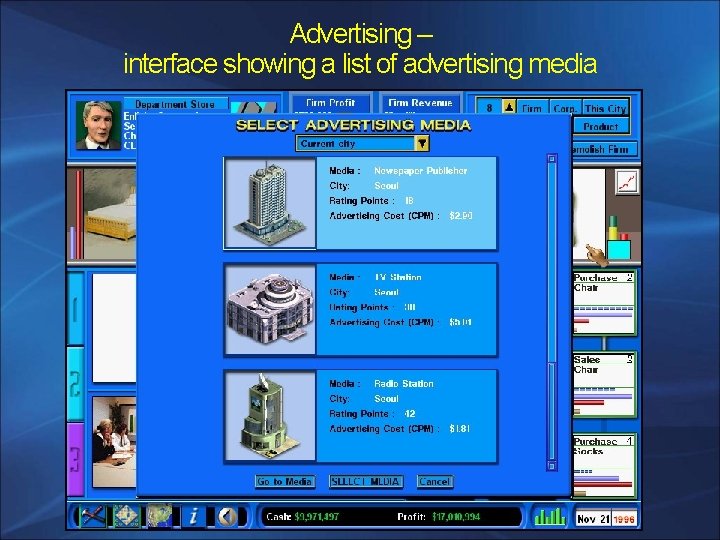Select the Newspaper Publisher media card
Image resolution: width=720 pixels, height=540 pixels.
pyautogui.click(x=360, y=203)
